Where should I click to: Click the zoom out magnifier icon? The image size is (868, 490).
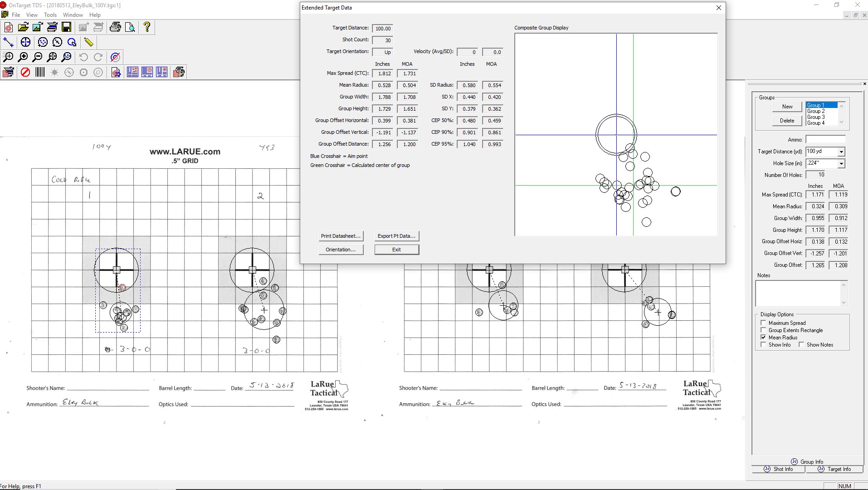(x=38, y=57)
